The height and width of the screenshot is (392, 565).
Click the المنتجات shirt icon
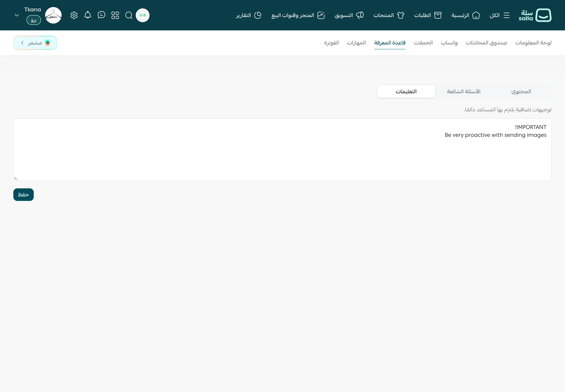(x=401, y=15)
